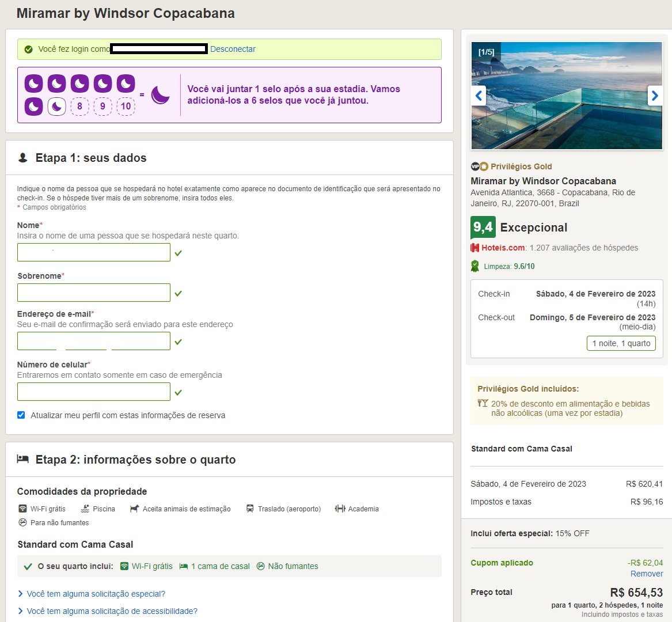Click the Preço total amount R$ 654,53
Image resolution: width=672 pixels, height=622 pixels.
click(x=636, y=593)
